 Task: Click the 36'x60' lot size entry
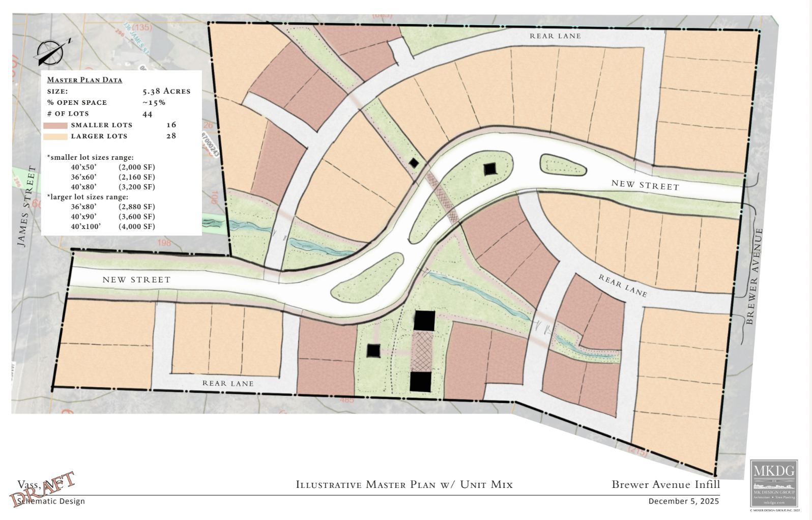pyautogui.click(x=84, y=177)
